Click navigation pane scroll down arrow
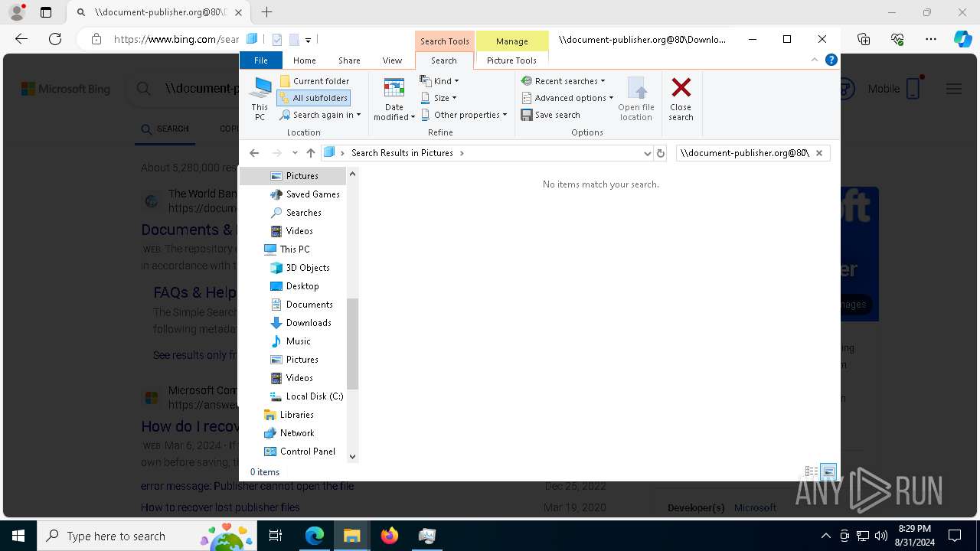 point(353,457)
